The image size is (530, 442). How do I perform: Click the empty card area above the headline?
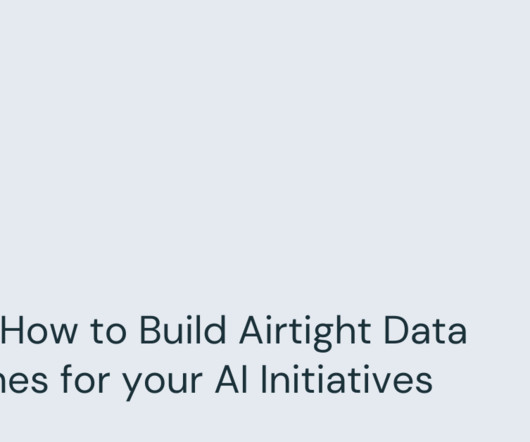[x=265, y=149]
